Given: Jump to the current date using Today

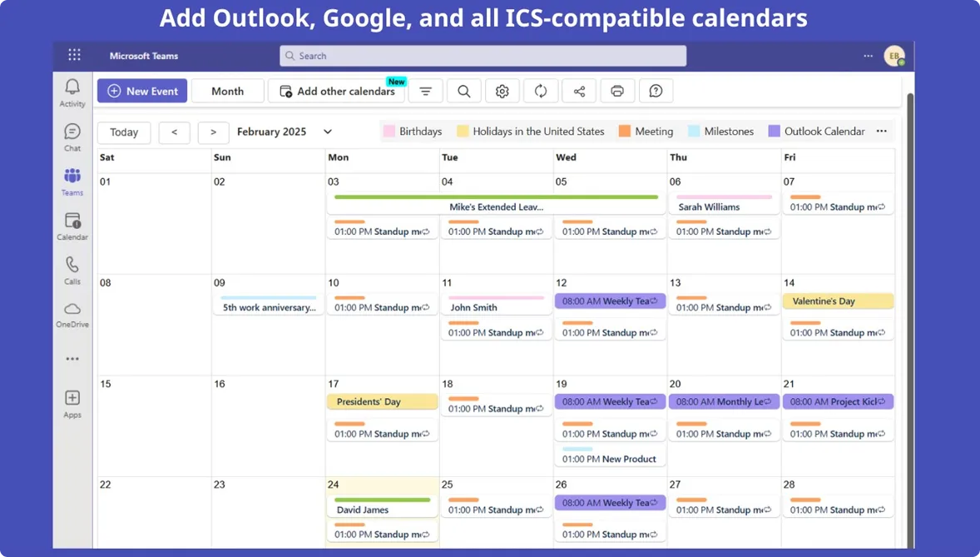Looking at the screenshot, I should [x=123, y=132].
